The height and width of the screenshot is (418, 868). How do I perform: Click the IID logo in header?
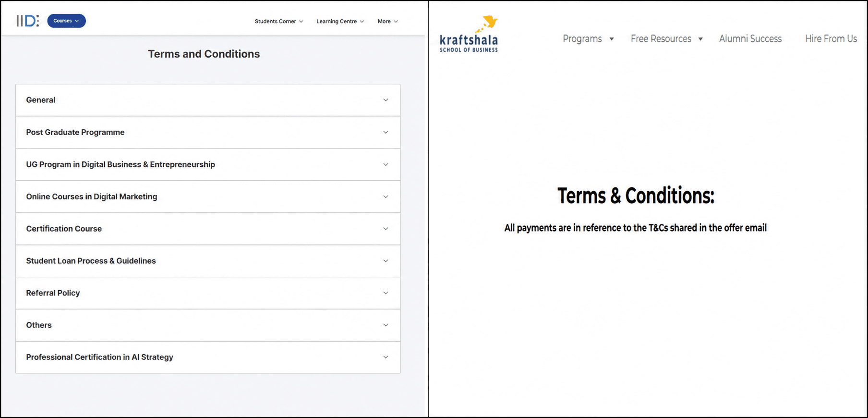pyautogui.click(x=27, y=21)
